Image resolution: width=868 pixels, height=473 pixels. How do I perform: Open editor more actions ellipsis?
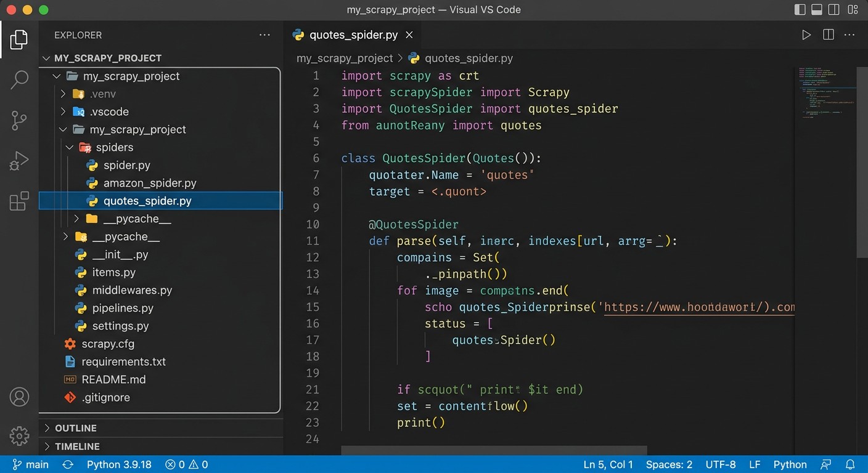pyautogui.click(x=850, y=35)
